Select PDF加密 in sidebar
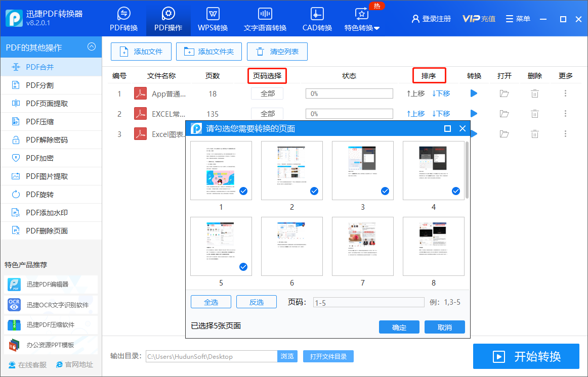This screenshot has height=377, width=588. pyautogui.click(x=51, y=158)
